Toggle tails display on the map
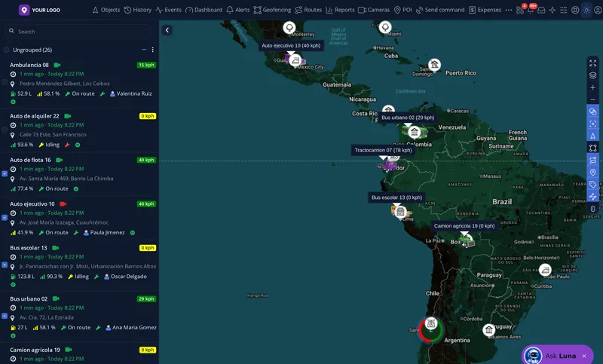 [593, 197]
